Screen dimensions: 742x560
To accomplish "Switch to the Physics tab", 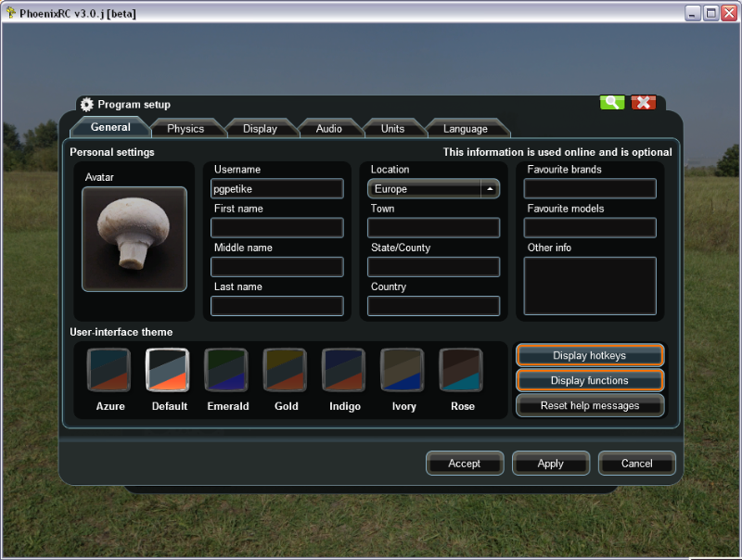I will pyautogui.click(x=185, y=129).
